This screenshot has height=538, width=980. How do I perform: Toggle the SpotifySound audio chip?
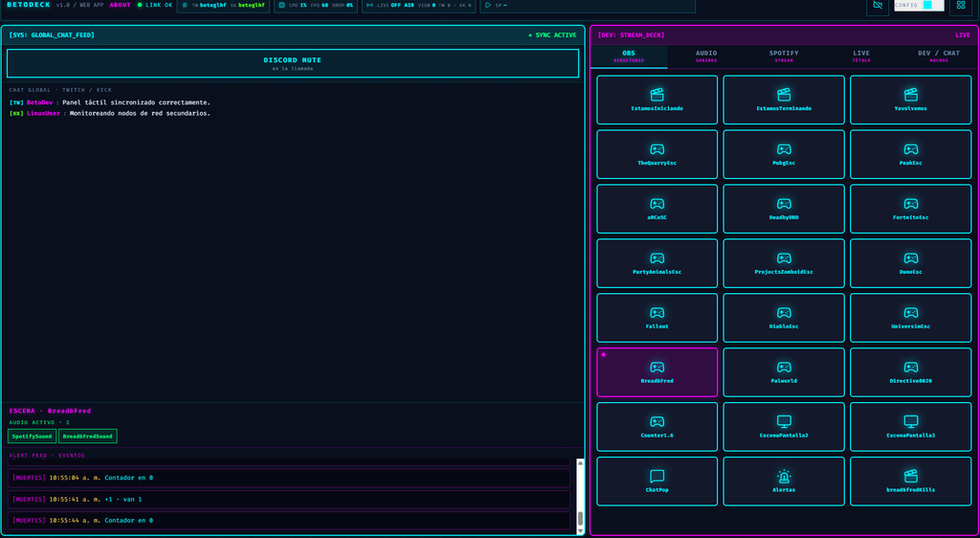32,437
